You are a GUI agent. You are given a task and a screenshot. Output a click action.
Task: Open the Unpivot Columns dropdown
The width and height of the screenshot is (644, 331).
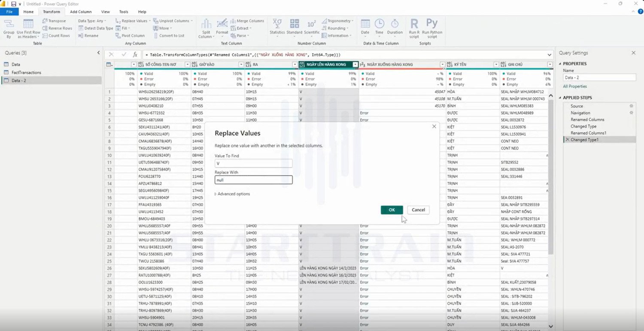click(173, 21)
